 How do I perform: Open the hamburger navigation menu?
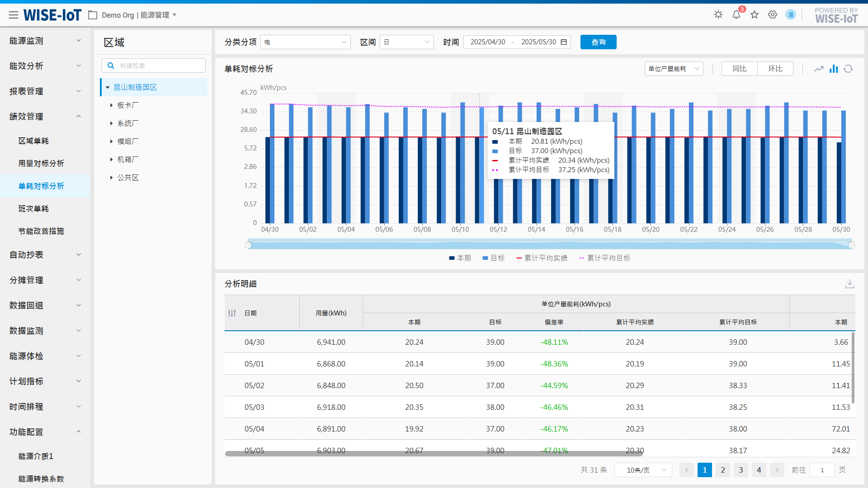click(x=14, y=15)
